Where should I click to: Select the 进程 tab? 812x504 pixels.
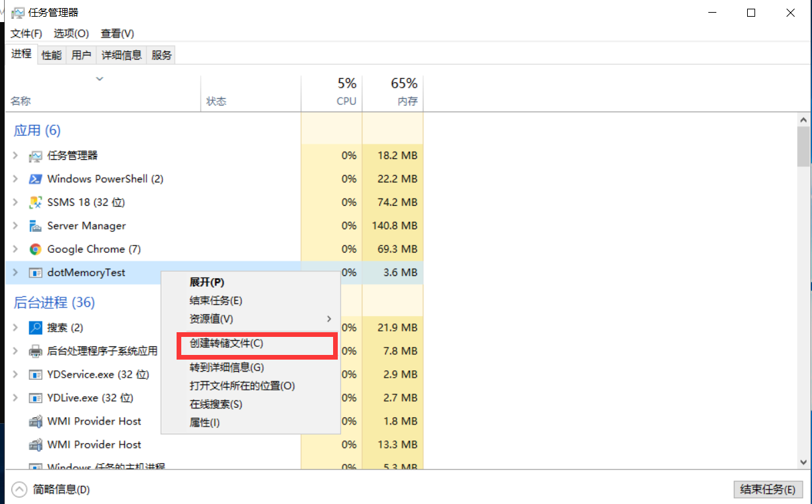point(21,54)
